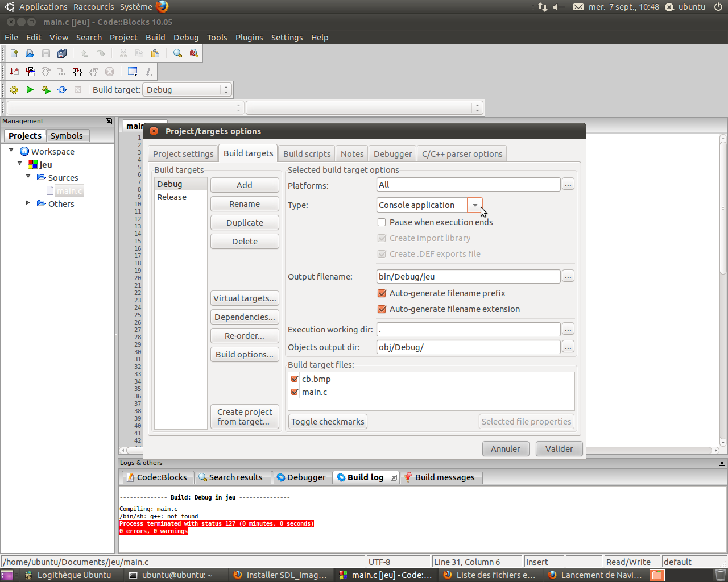Image resolution: width=728 pixels, height=582 pixels.
Task: Open the Type dropdown showing Console application
Action: pyautogui.click(x=474, y=205)
